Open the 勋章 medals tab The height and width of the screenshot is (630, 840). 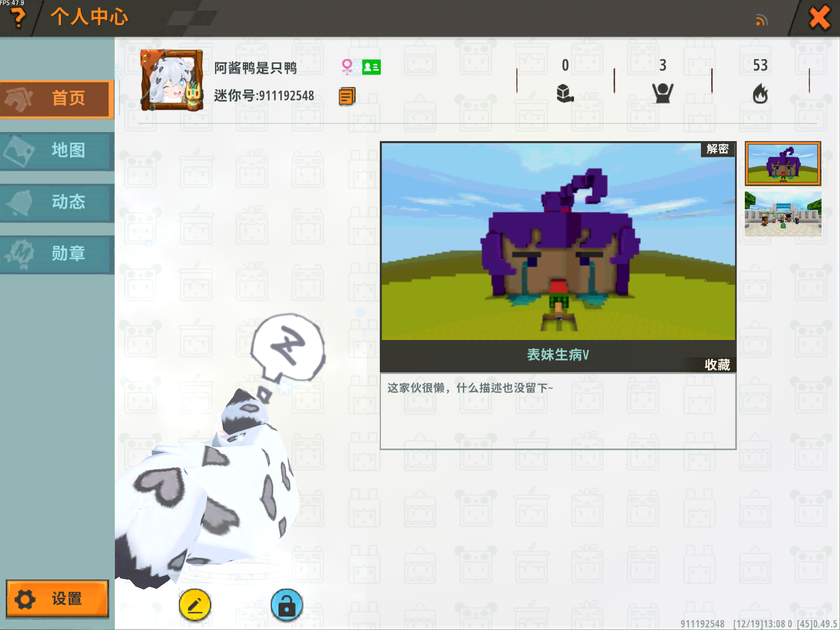tap(57, 254)
